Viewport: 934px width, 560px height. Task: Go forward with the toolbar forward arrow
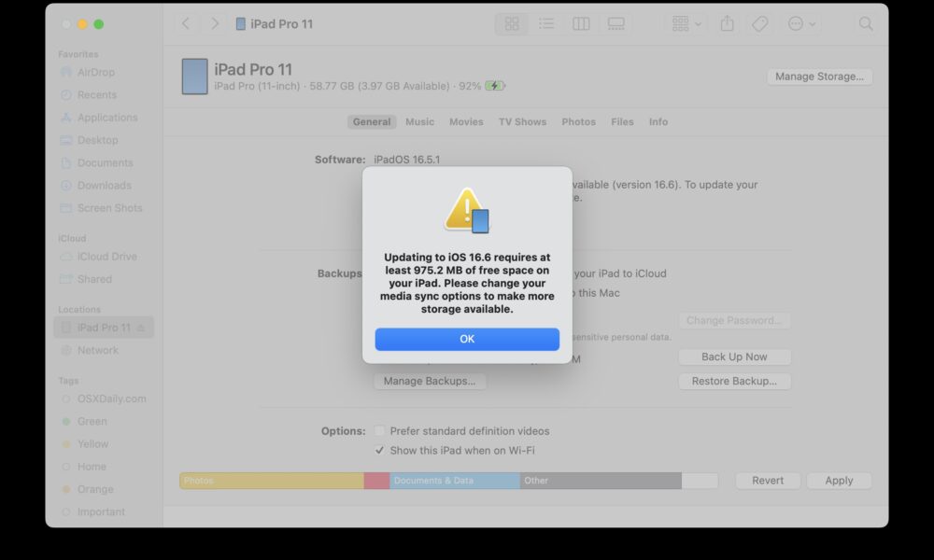point(215,24)
